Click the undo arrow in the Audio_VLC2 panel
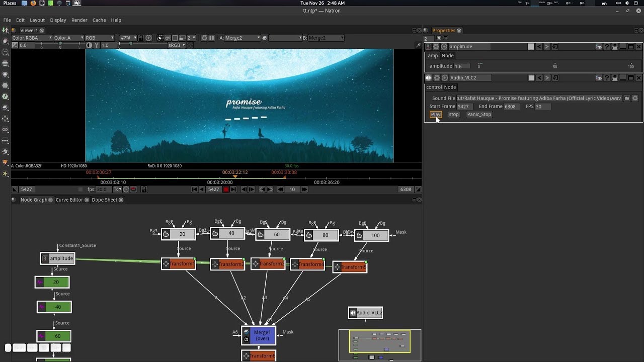Screen dimensions: 644x362 (539, 78)
